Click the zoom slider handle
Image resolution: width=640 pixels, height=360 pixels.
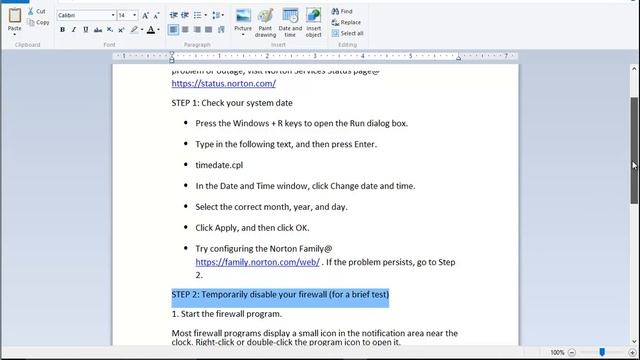click(x=602, y=352)
